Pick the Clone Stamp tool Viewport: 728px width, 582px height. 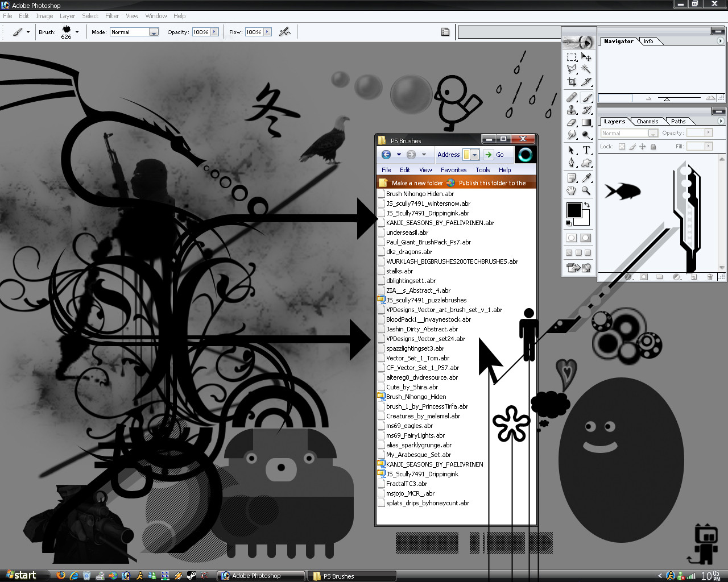click(x=572, y=110)
